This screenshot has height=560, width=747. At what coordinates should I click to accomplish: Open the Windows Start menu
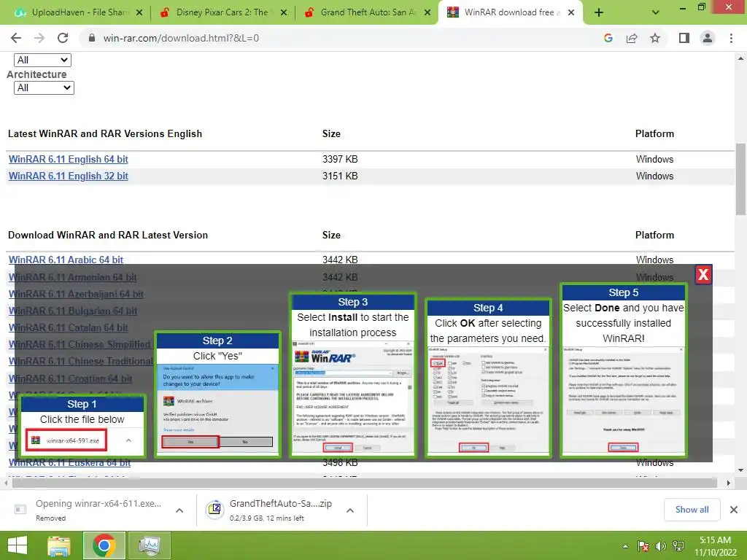[18, 545]
